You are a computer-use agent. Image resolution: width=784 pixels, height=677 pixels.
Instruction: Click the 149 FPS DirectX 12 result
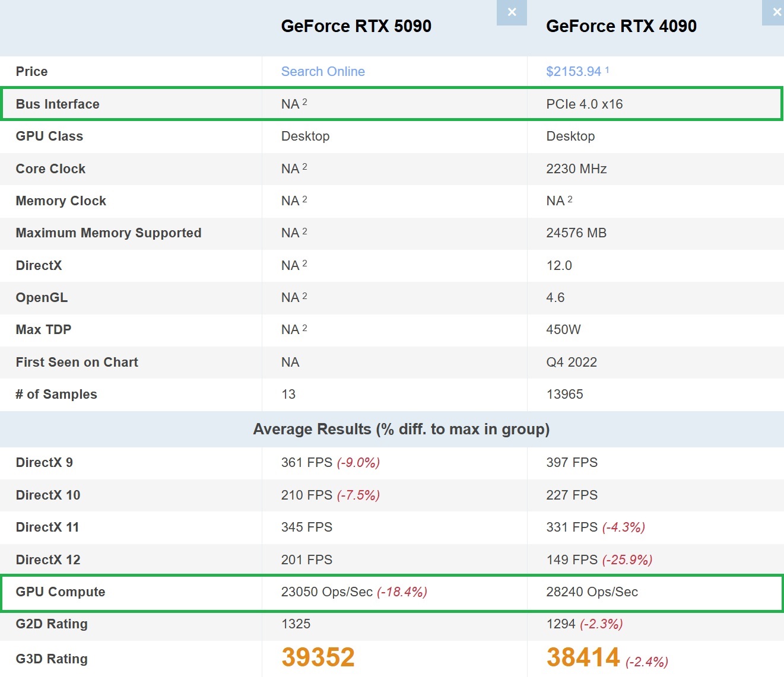tap(572, 560)
